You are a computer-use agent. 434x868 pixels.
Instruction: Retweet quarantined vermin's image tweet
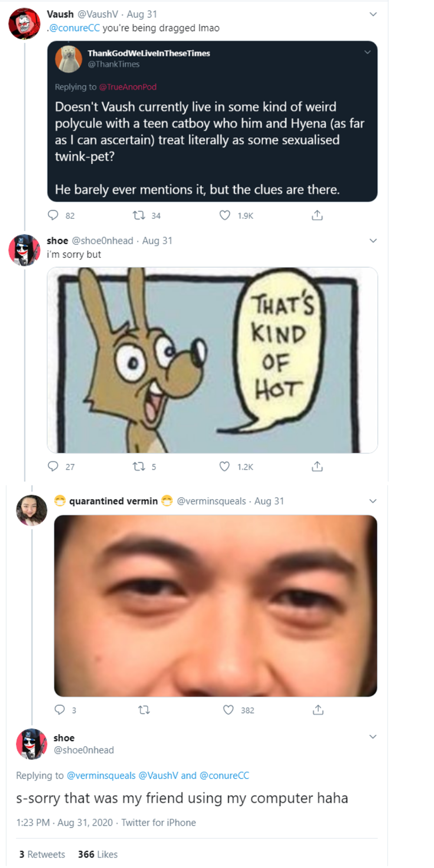[144, 710]
